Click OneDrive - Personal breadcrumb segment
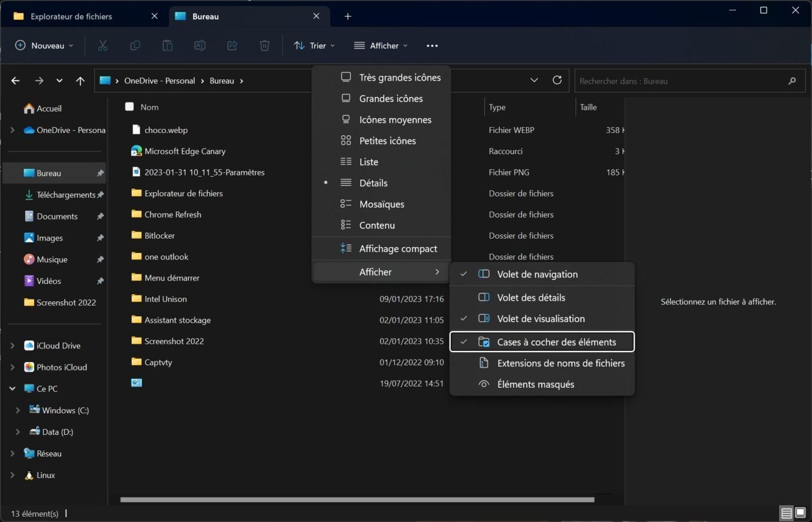The width and height of the screenshot is (812, 522). pos(159,81)
